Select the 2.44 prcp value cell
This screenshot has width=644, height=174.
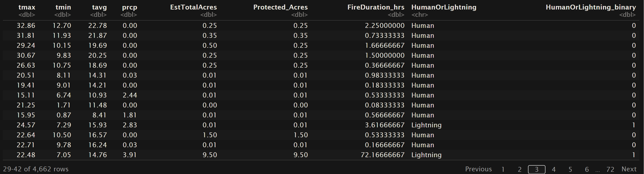(130, 95)
